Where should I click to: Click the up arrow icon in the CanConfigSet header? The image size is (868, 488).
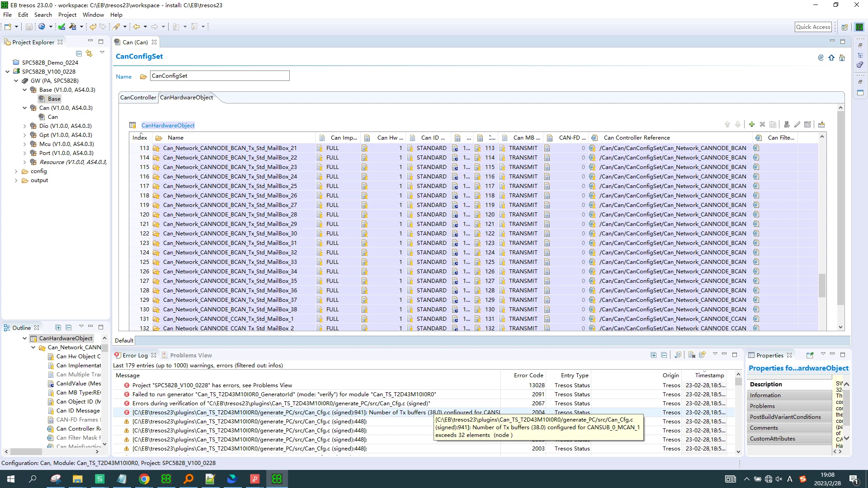(x=831, y=57)
